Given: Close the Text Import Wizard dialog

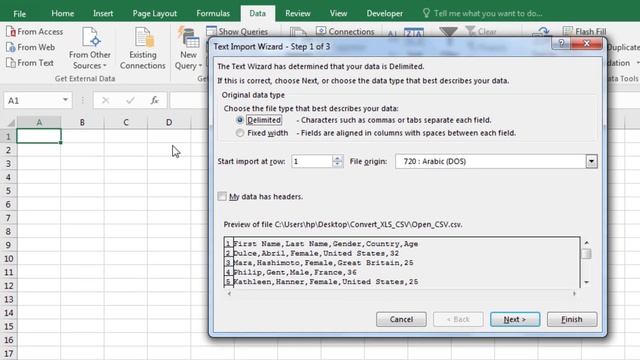Looking at the screenshot, I should pos(587,43).
